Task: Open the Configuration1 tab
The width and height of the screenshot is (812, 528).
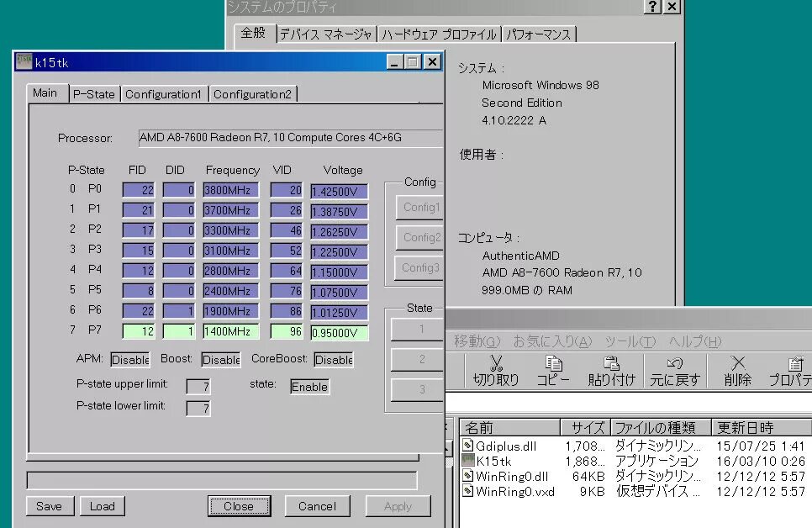Action: tap(164, 94)
